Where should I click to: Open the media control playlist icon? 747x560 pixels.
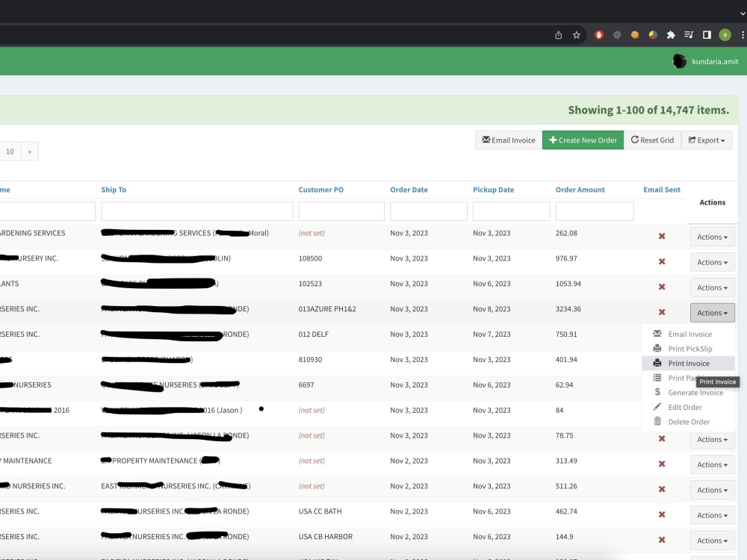689,35
